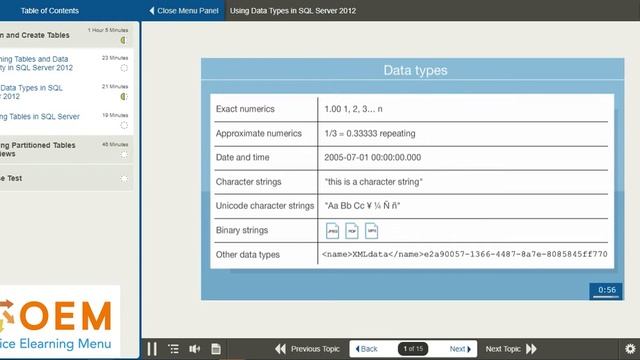Screen dimensions: 640x360
Task: Click the 'this is a character string' value
Action: 373,182
